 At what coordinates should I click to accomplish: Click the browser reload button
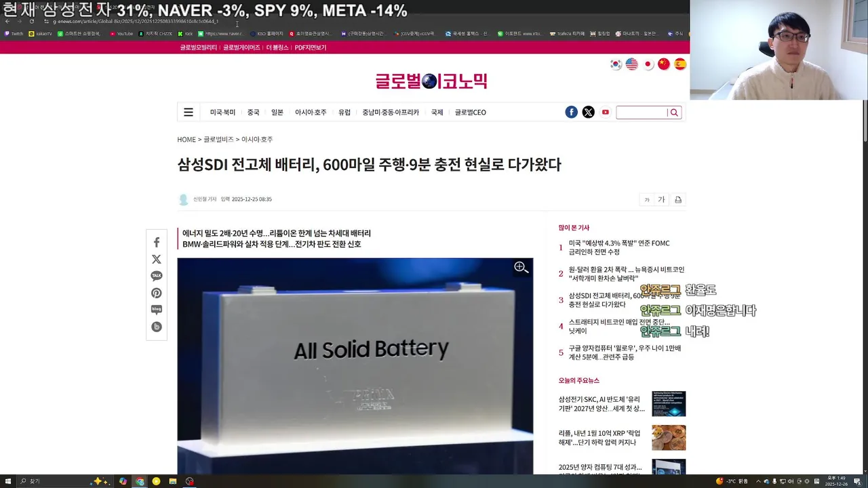(31, 22)
